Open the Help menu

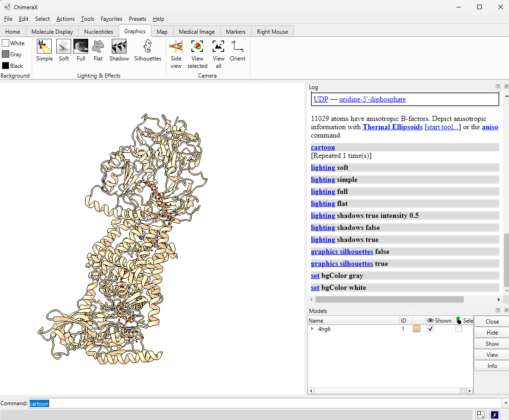[x=158, y=19]
